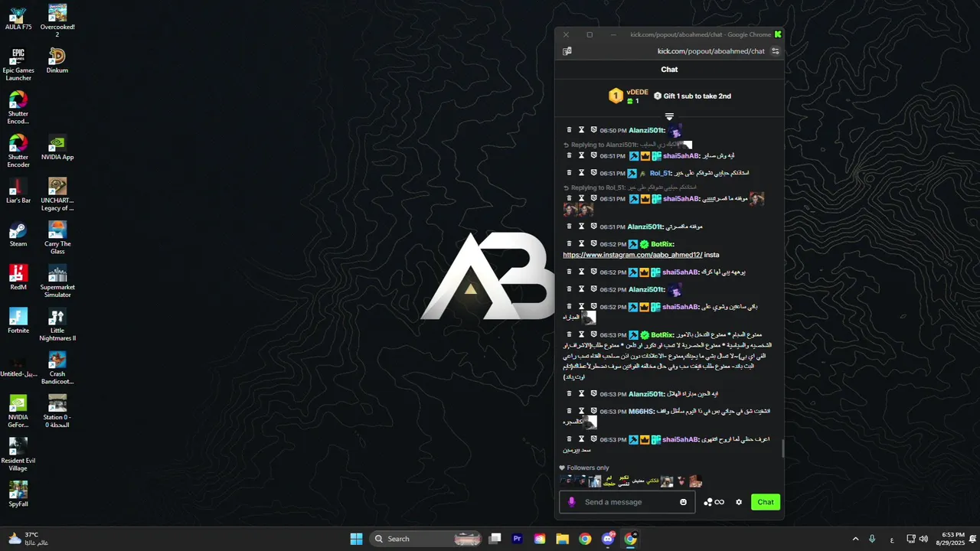
Task: Click M66HS username in chat
Action: 642,411
